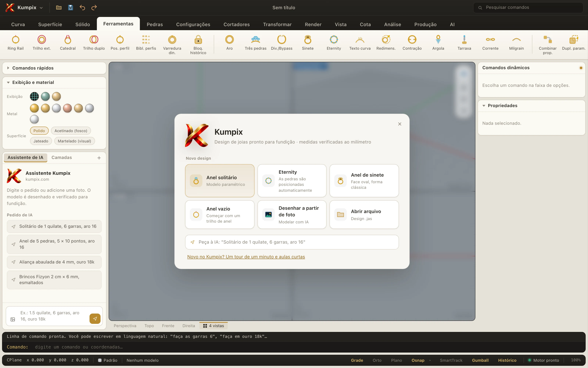588x368 pixels.
Task: Toggle the Padrão checkbox in status bar
Action: pos(100,360)
